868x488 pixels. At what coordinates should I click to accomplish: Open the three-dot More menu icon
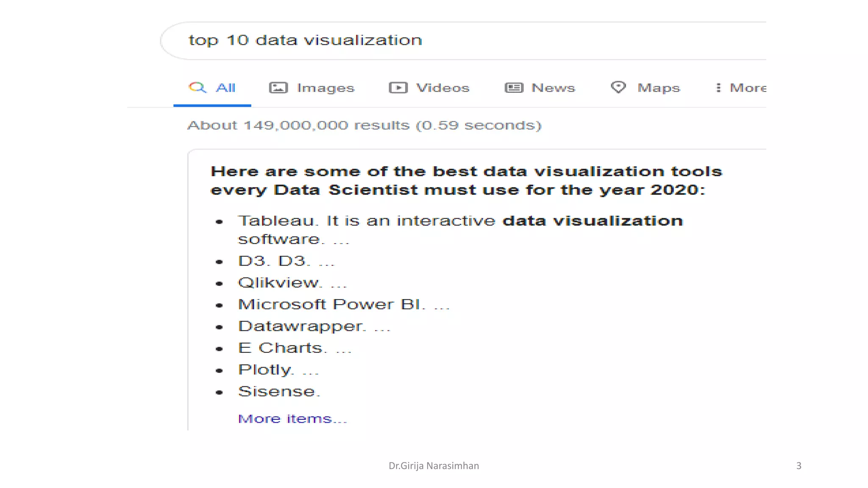coord(718,88)
